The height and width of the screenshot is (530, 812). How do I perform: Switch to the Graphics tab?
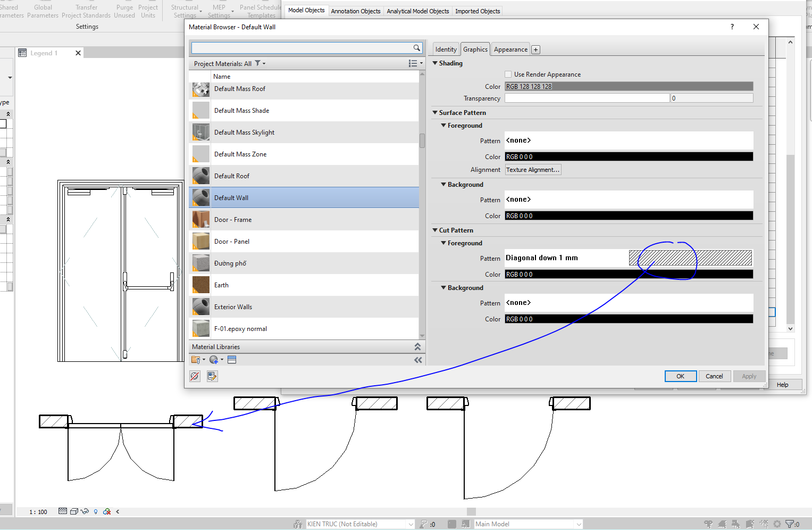point(475,49)
